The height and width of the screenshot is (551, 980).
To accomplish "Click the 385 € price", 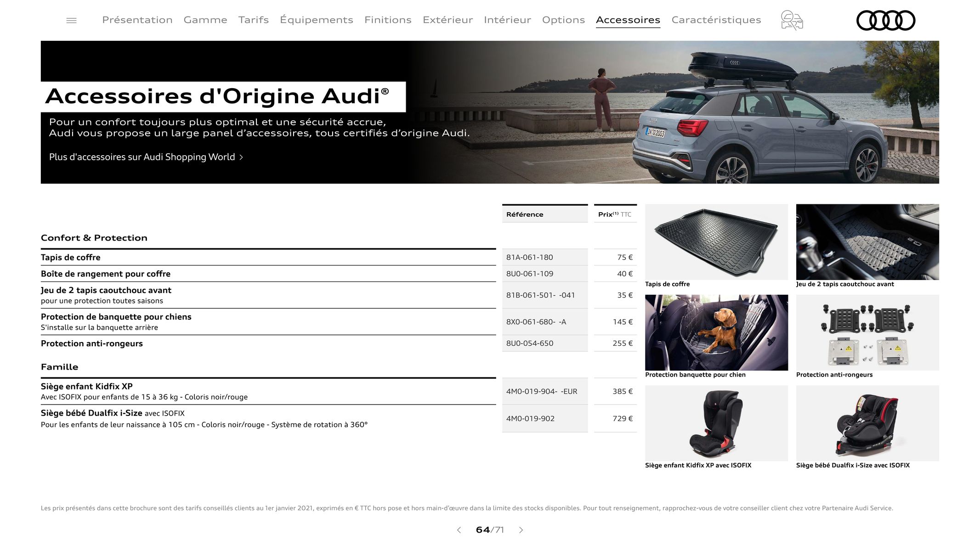I will click(623, 392).
